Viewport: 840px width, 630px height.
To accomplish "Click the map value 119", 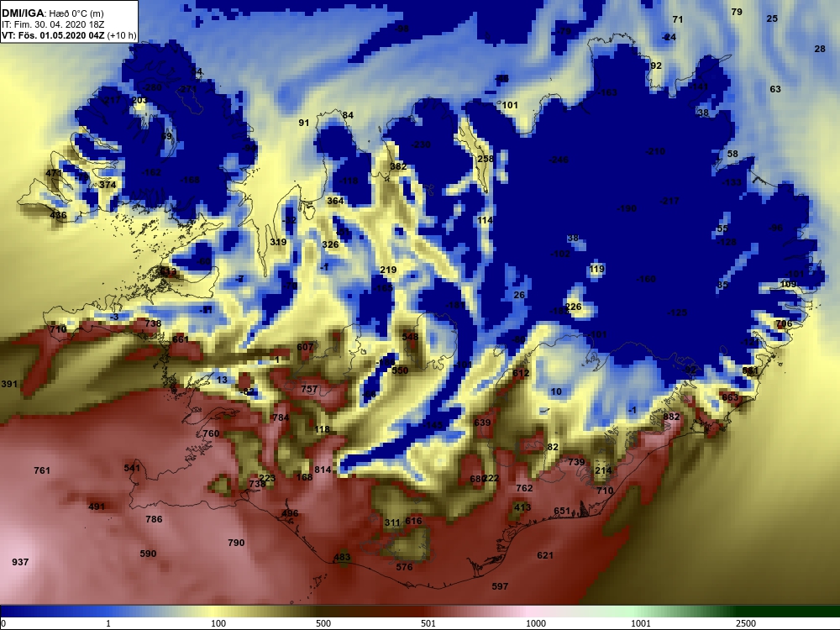I will (x=596, y=269).
